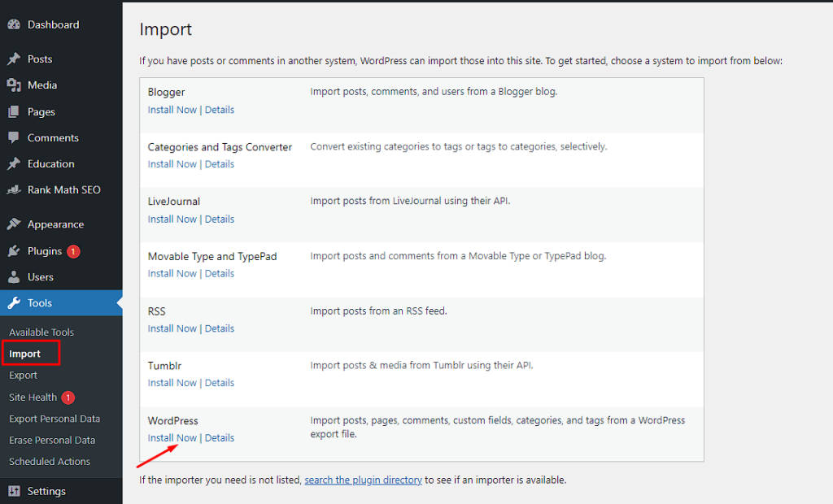View Details for Movable Type and TypePad

click(x=220, y=273)
